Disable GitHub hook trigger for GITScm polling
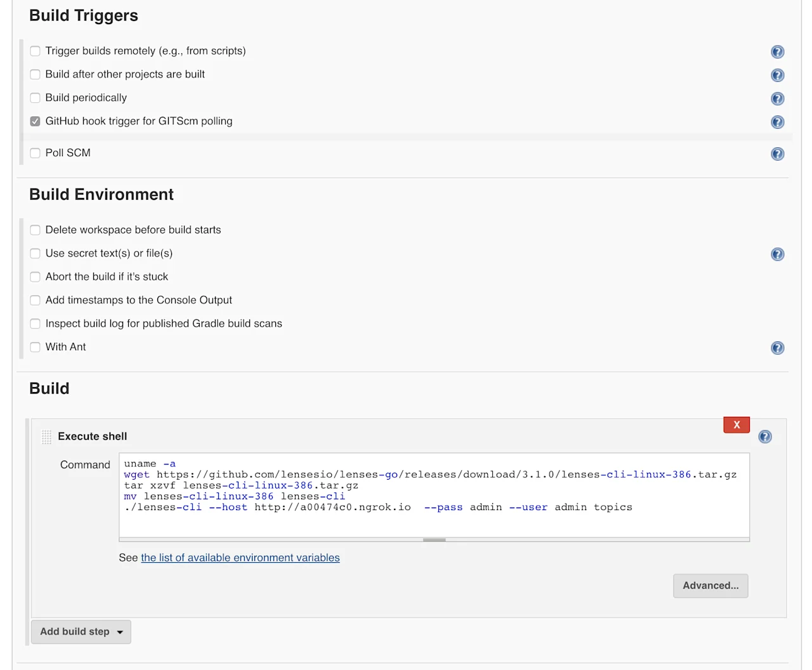Screen dimensions: 812x670 [x=35, y=121]
